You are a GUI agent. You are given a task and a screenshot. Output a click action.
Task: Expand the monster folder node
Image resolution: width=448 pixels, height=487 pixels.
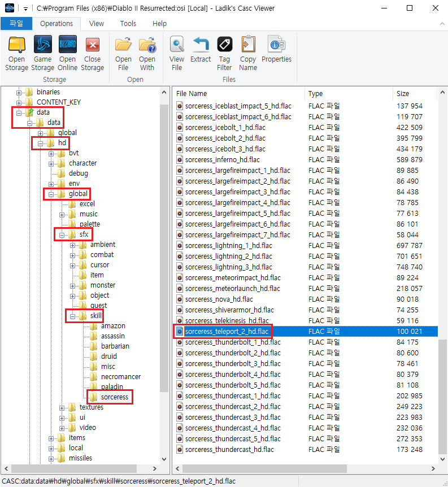click(73, 286)
